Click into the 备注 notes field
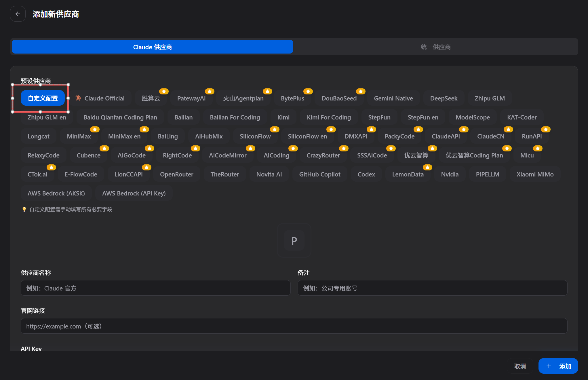 [x=432, y=288]
